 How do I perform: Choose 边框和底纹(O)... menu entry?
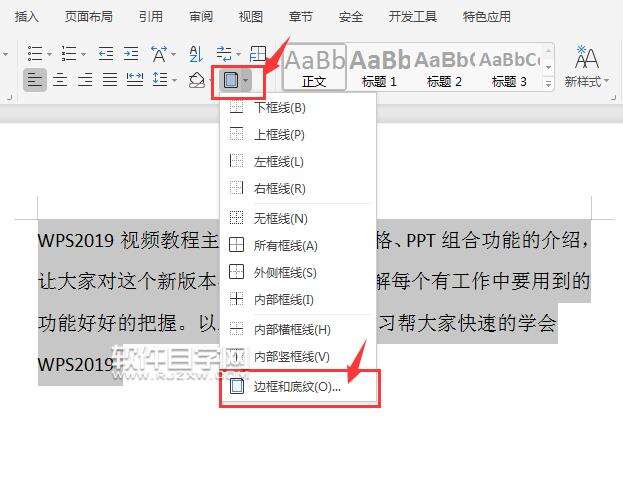300,387
